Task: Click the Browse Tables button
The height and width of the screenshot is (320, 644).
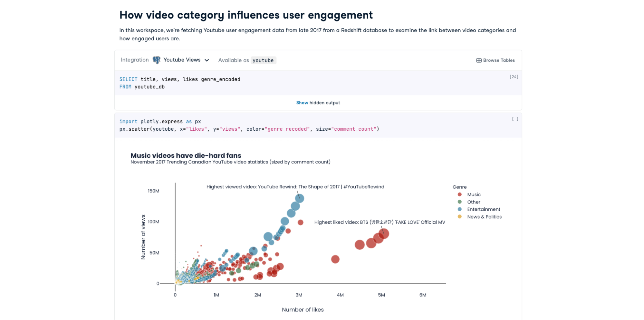Action: (x=495, y=60)
